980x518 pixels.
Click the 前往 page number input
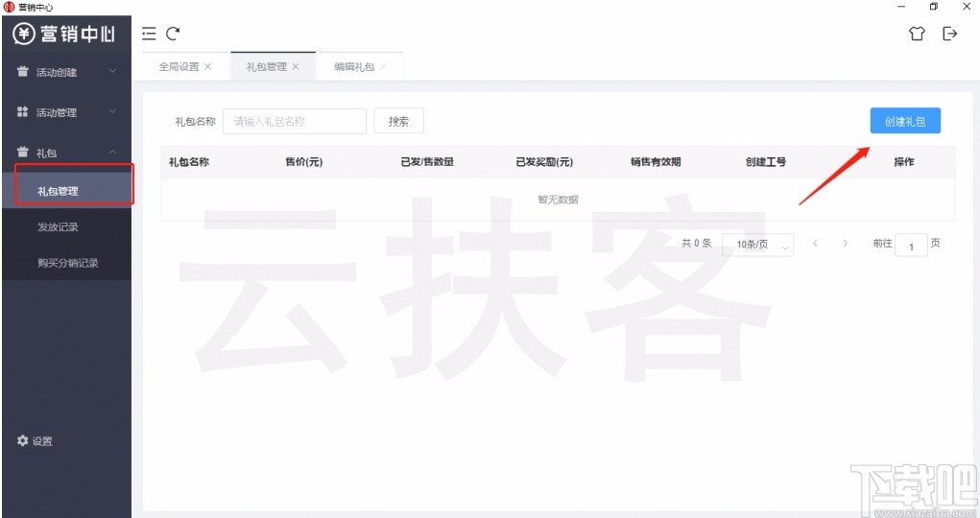pos(911,245)
